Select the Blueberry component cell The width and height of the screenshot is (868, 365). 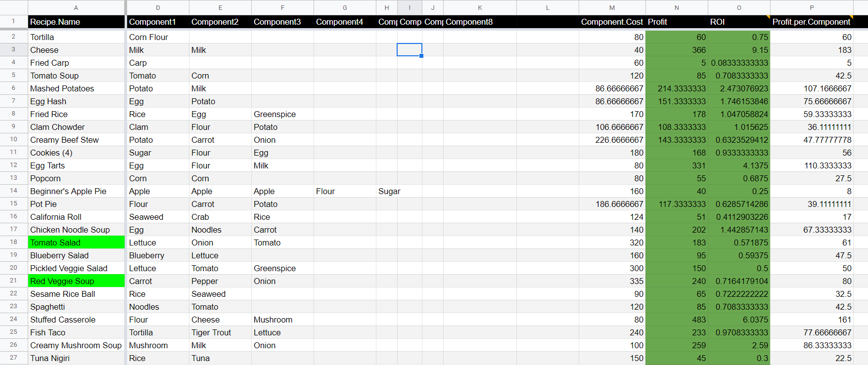[x=158, y=255]
